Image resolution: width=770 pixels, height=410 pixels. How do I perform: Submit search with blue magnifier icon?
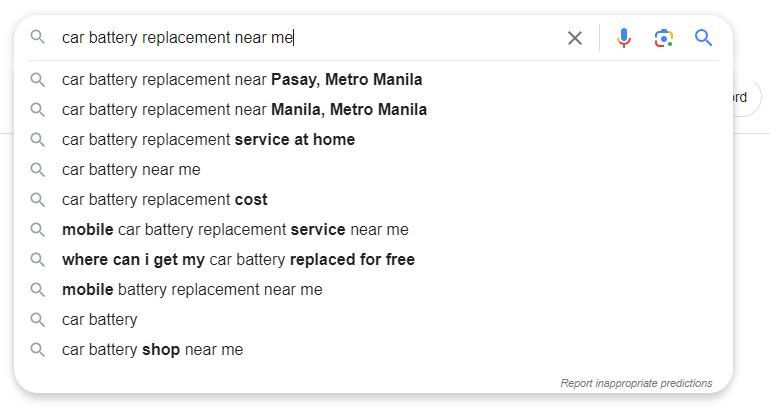tap(703, 38)
